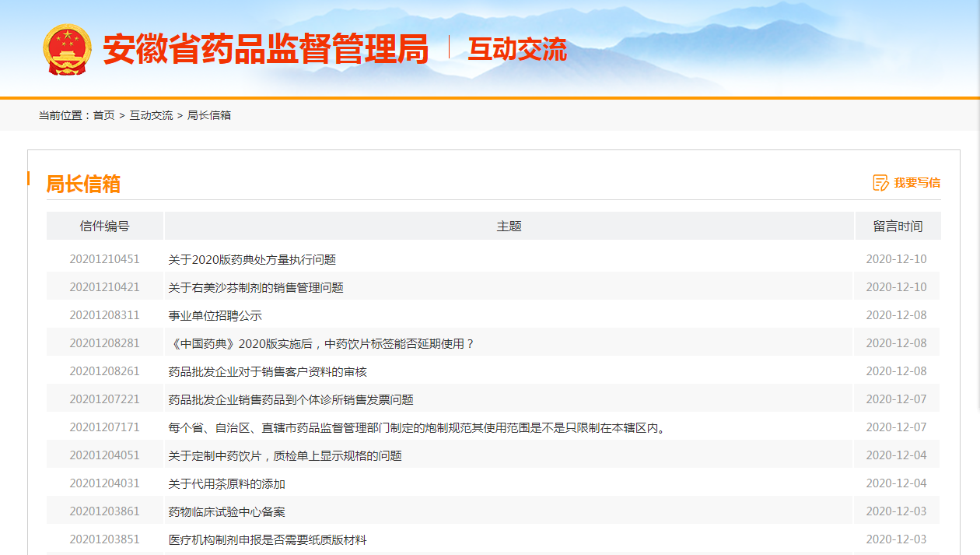Open letter about 中药饮片标签能否延期使用
The width and height of the screenshot is (980, 555).
pos(321,343)
